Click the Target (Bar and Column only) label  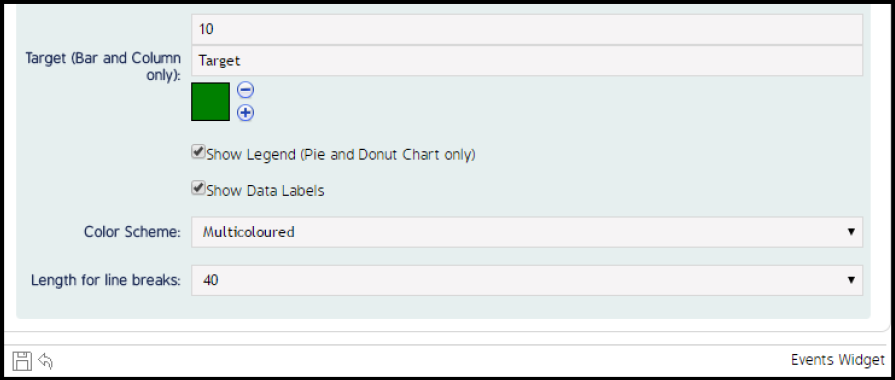[x=103, y=66]
